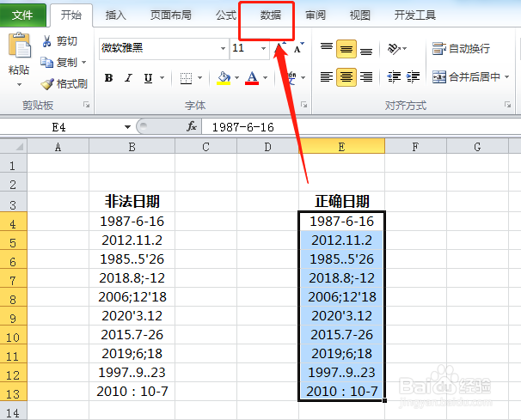
Task: Switch to the Insert (插入) tab
Action: [115, 15]
